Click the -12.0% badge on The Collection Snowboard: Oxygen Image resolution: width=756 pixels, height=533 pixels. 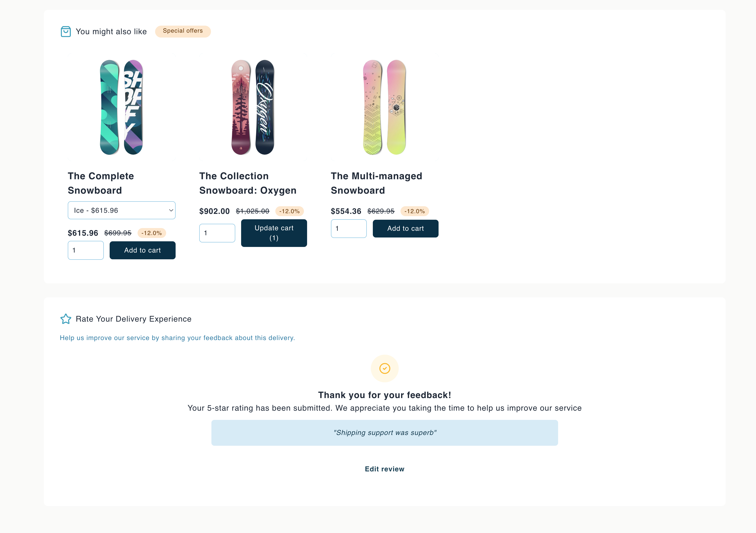coord(289,211)
